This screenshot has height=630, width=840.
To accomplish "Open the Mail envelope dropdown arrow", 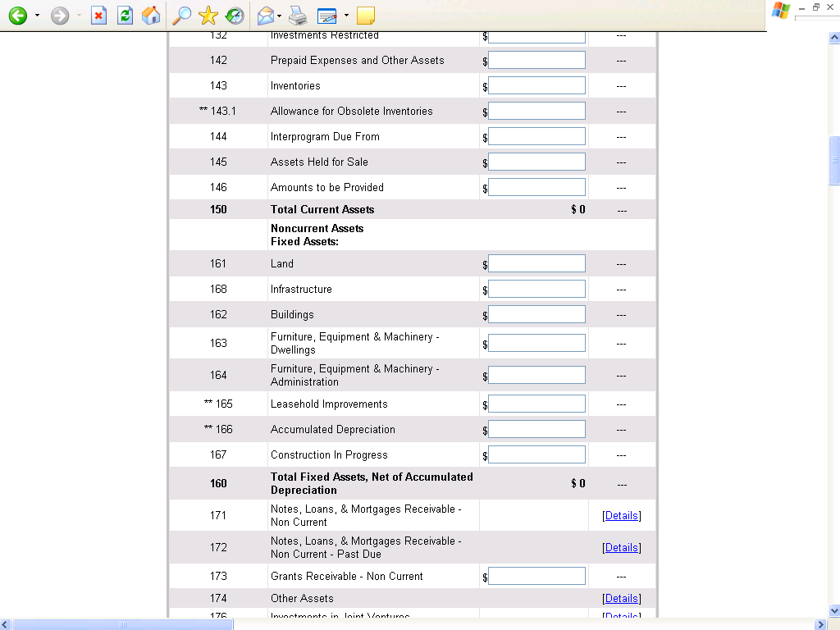I will [x=280, y=16].
